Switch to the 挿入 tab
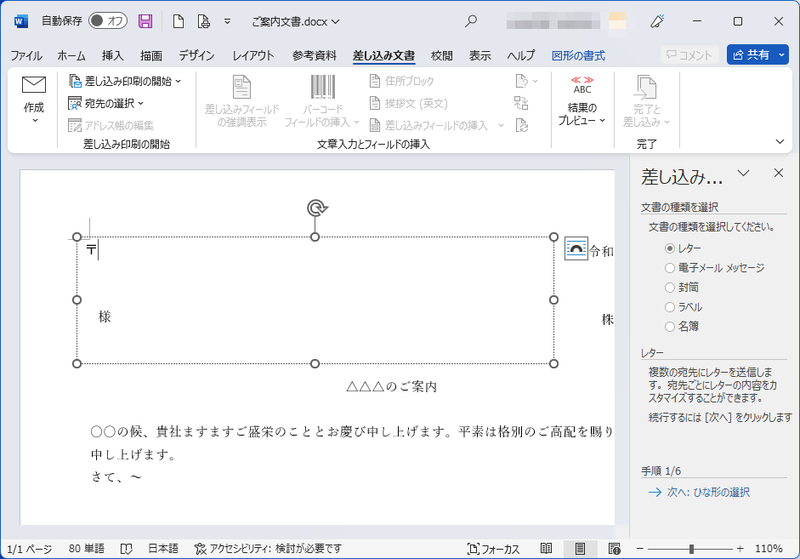The width and height of the screenshot is (800, 559). pos(112,55)
